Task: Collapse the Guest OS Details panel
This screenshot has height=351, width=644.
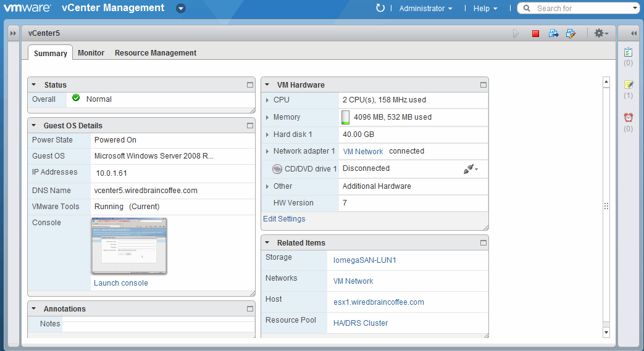Action: coord(34,125)
